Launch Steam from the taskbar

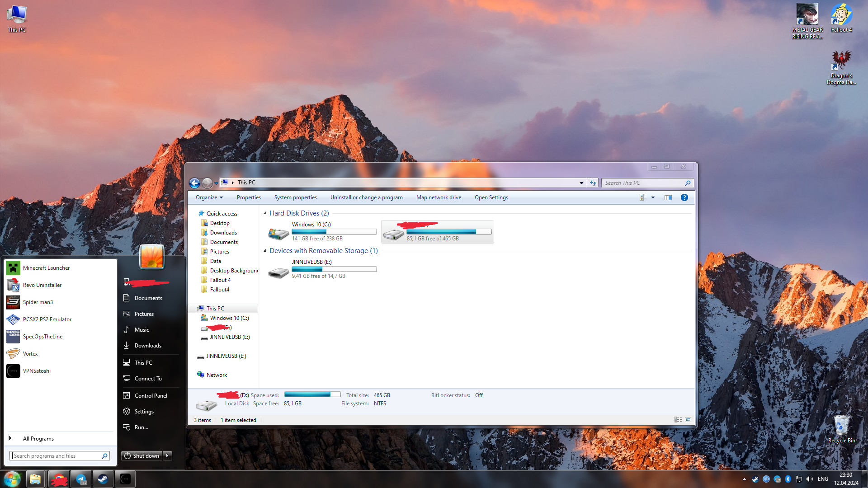coord(103,479)
